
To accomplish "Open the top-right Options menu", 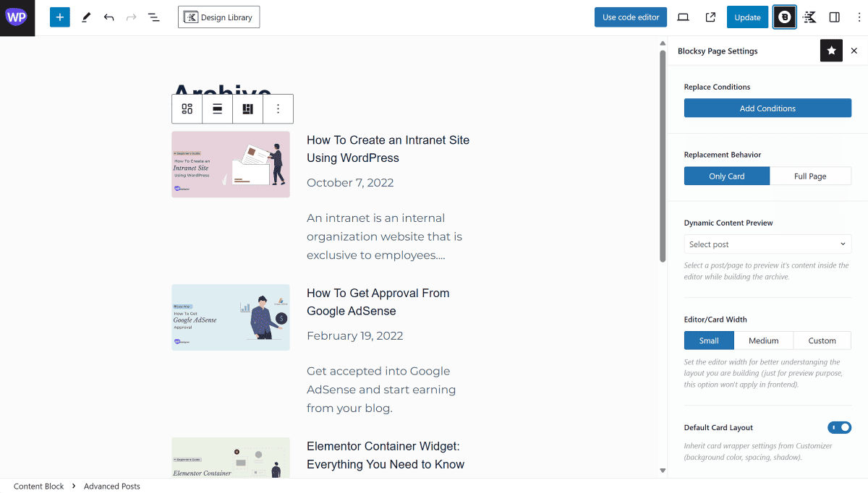I will (859, 17).
